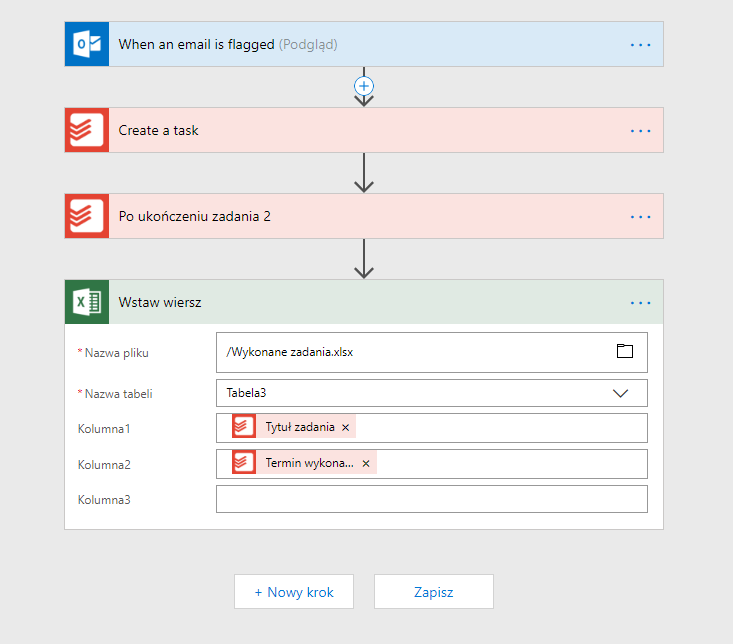Click inside the Kolumna2 input field

coord(431,464)
